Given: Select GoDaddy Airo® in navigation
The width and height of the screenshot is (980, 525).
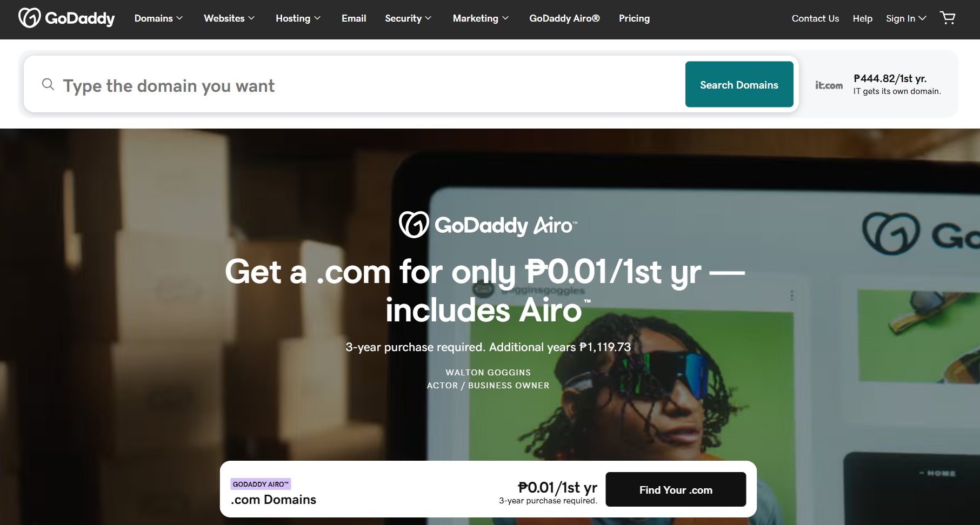Looking at the screenshot, I should pos(564,18).
